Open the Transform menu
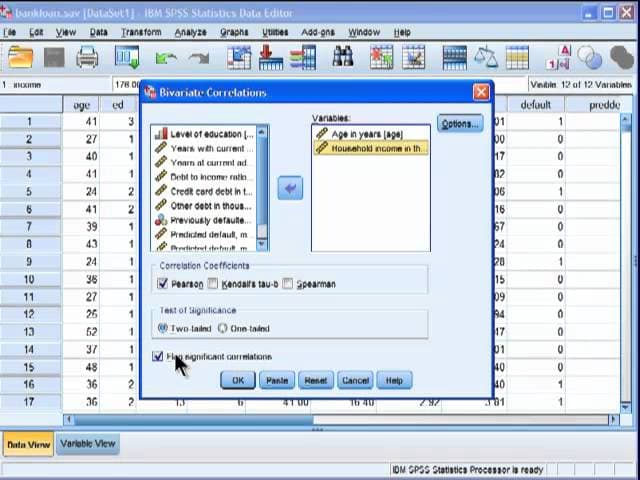This screenshot has height=480, width=640. [141, 32]
